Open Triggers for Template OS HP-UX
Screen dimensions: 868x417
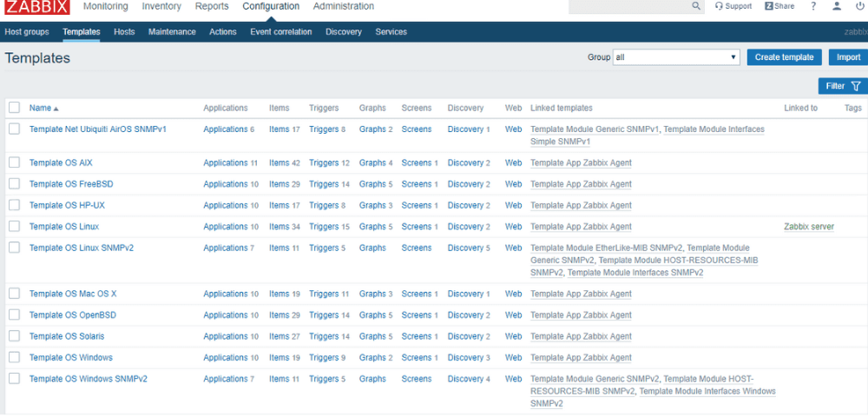click(x=324, y=205)
